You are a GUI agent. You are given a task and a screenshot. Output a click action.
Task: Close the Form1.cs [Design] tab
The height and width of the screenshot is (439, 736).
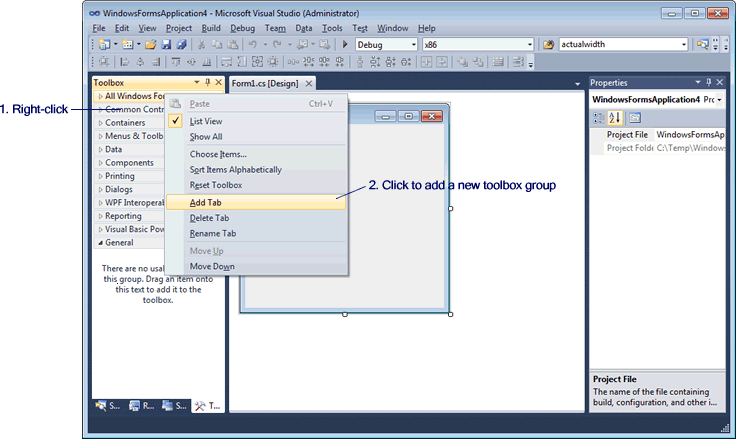309,83
